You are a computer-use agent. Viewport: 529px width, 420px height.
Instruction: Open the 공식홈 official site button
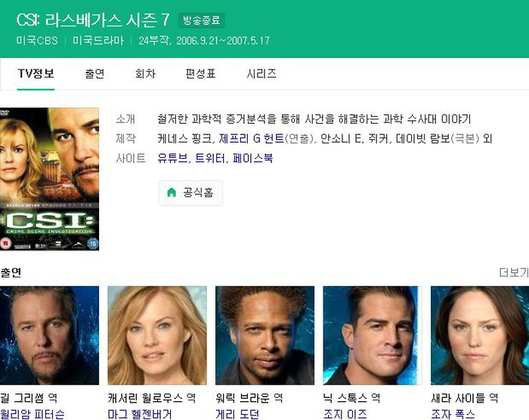pyautogui.click(x=190, y=193)
